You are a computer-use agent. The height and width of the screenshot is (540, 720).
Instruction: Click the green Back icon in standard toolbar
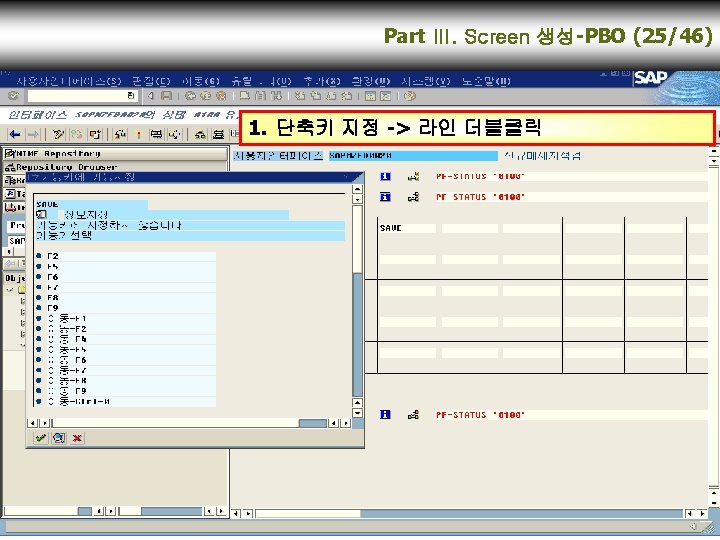pos(190,96)
